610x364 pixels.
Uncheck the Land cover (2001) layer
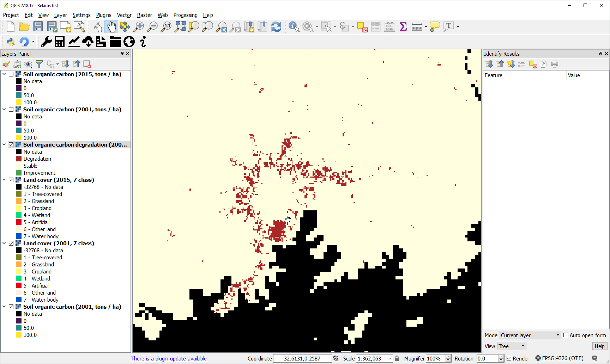click(11, 243)
